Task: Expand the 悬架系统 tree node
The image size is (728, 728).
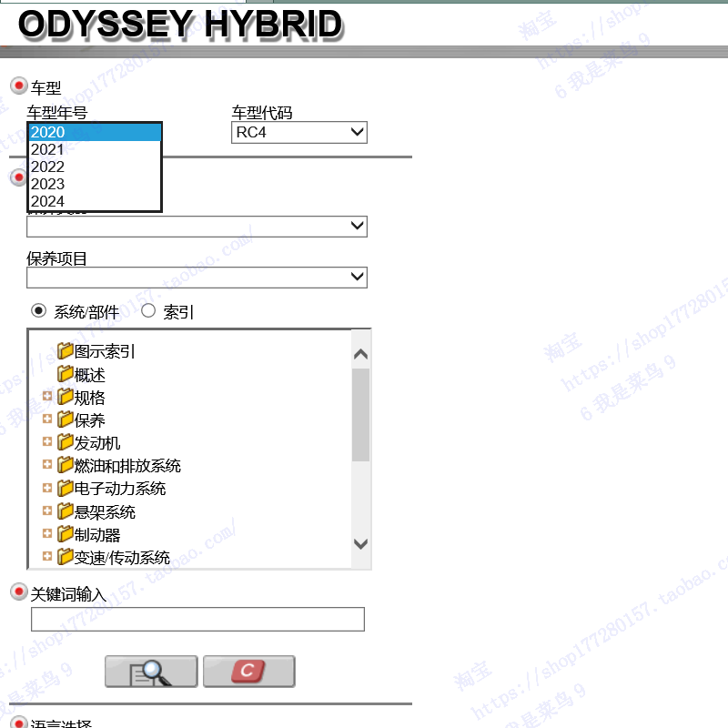Action: point(47,511)
